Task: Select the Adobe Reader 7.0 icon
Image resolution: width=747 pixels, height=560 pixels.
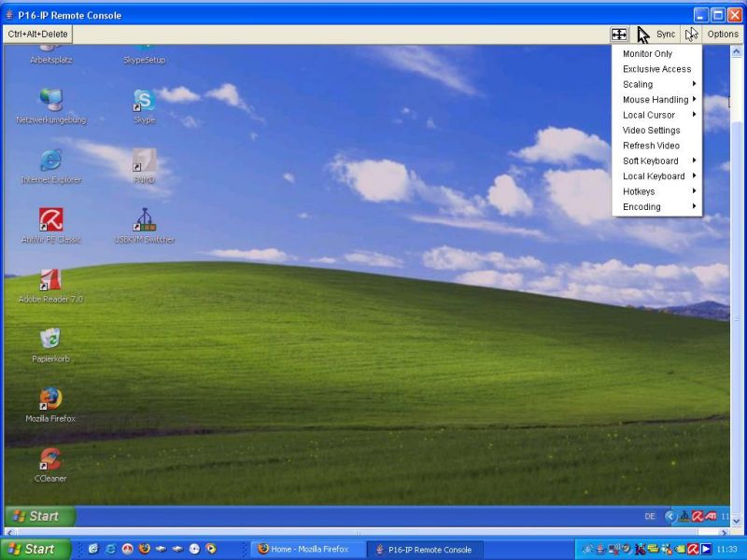Action: 50,286
